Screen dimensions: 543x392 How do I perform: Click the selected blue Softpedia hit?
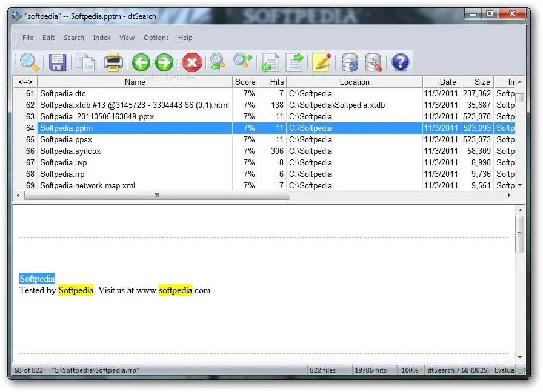[37, 279]
